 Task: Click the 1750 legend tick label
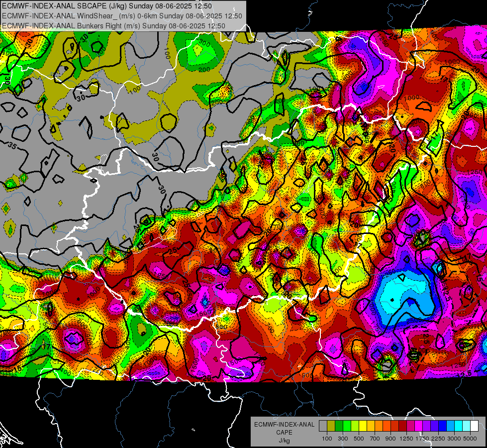coord(423,439)
